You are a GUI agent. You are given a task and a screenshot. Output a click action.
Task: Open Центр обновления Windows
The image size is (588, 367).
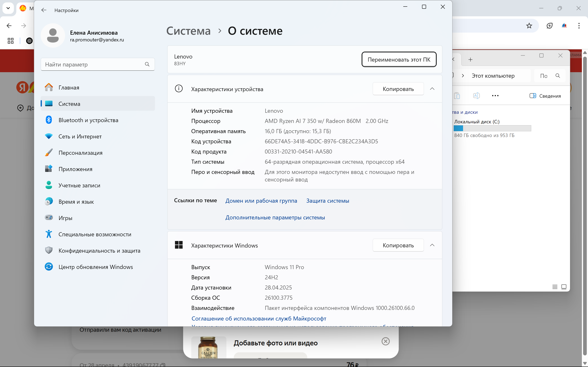[x=96, y=267]
